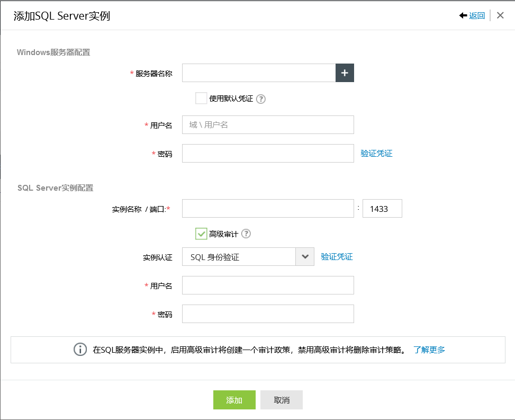Click the 高级审计 label text

[223, 234]
